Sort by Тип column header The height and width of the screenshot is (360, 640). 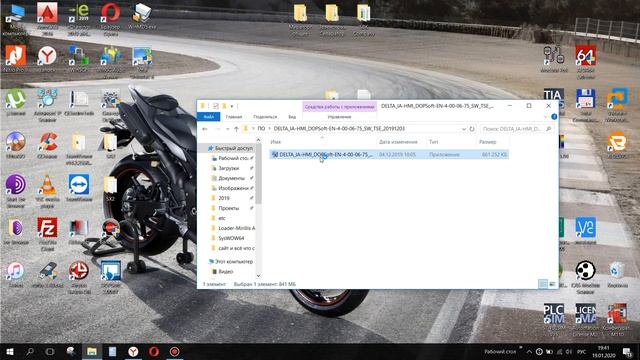[451, 142]
